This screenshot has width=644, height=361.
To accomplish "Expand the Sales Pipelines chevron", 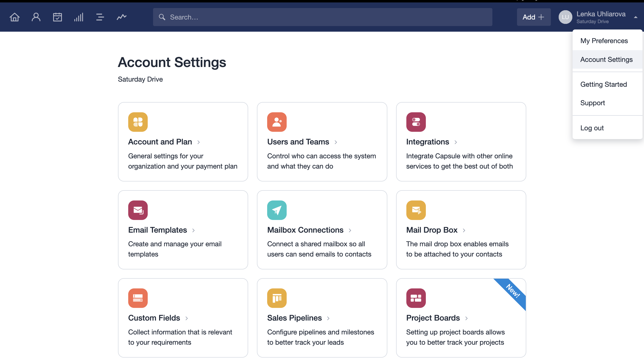I will tap(328, 318).
